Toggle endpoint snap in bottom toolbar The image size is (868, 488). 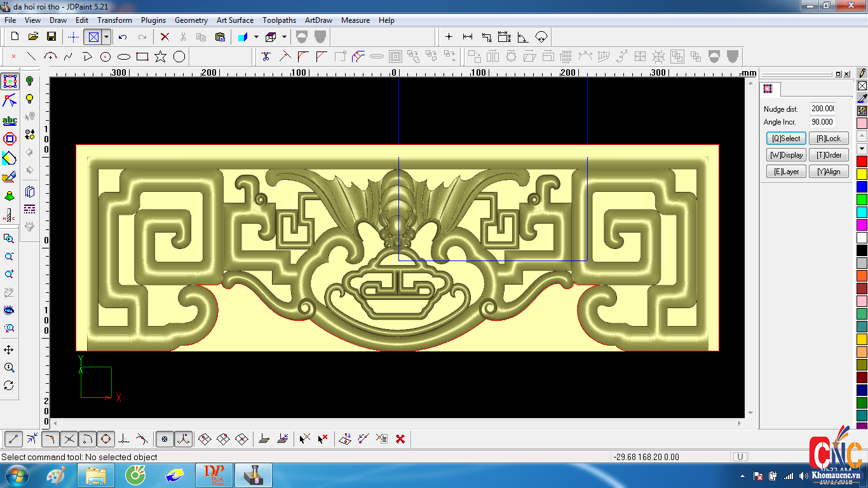(14, 438)
